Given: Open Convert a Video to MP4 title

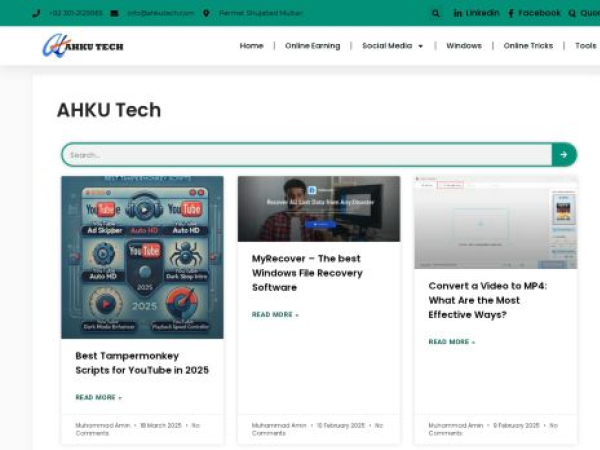Looking at the screenshot, I should tap(488, 300).
